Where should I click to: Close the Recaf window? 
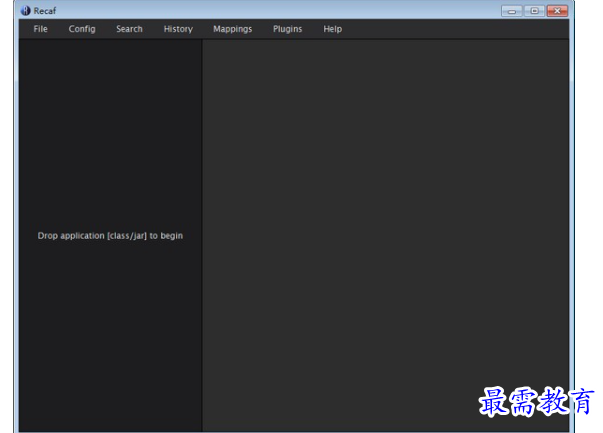(558, 10)
